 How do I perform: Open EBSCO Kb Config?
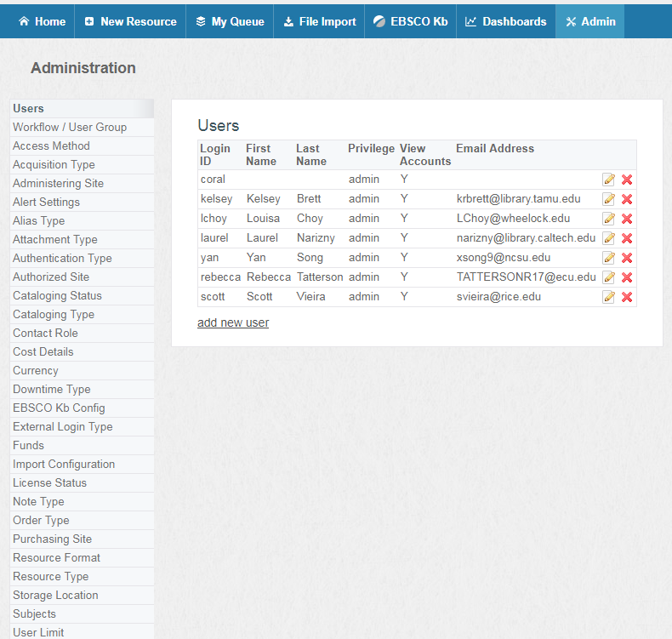[82, 408]
